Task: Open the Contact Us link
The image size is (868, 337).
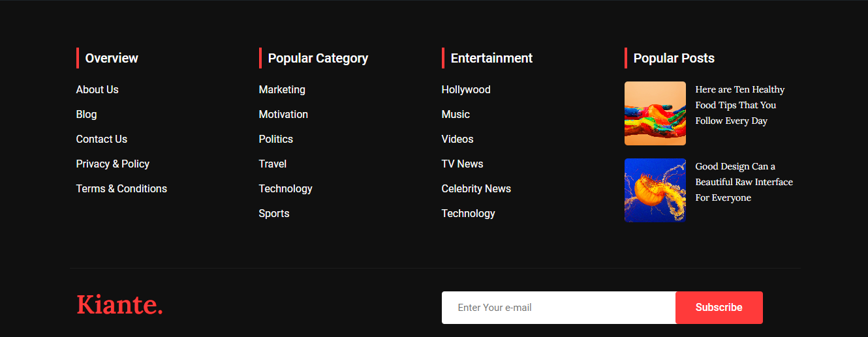Action: pos(101,139)
